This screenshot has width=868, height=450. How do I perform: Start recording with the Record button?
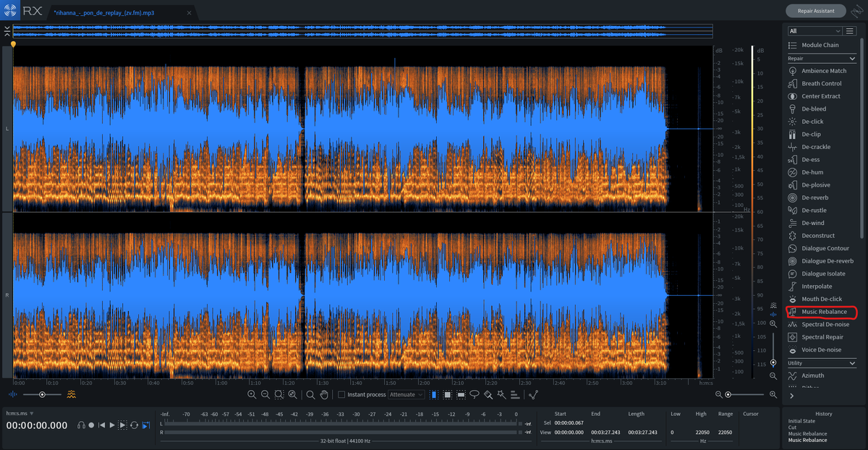[92, 425]
